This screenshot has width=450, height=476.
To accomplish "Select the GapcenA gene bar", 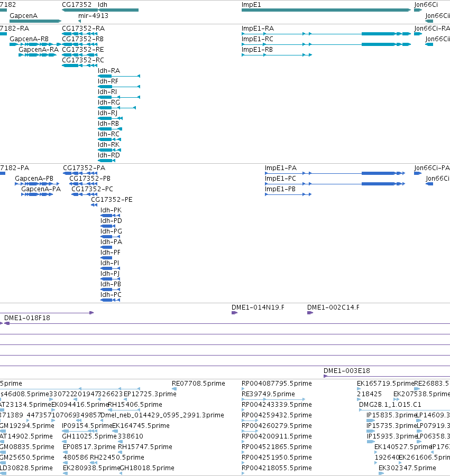I will (35, 21).
